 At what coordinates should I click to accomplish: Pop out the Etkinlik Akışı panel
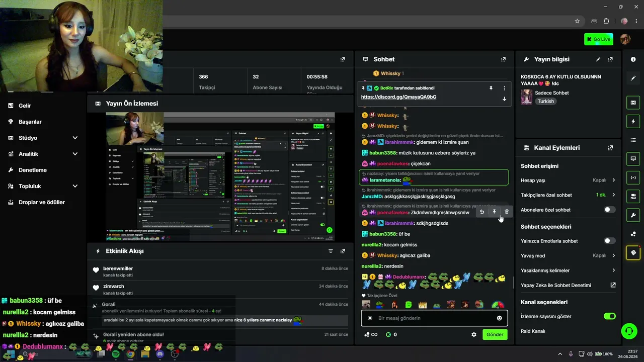tap(343, 251)
